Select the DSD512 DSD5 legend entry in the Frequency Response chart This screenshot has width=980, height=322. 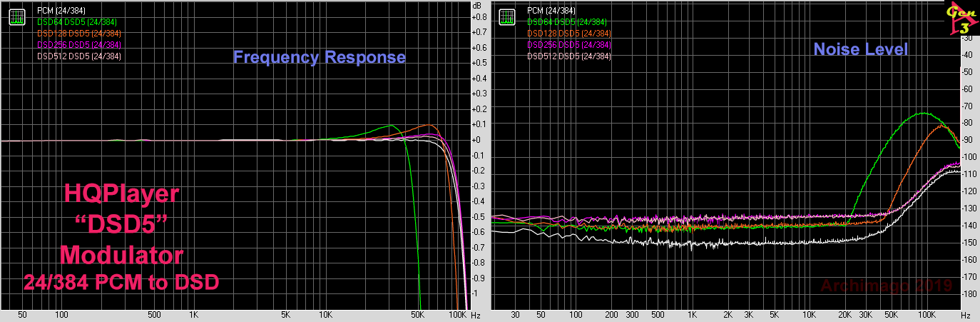[x=78, y=56]
